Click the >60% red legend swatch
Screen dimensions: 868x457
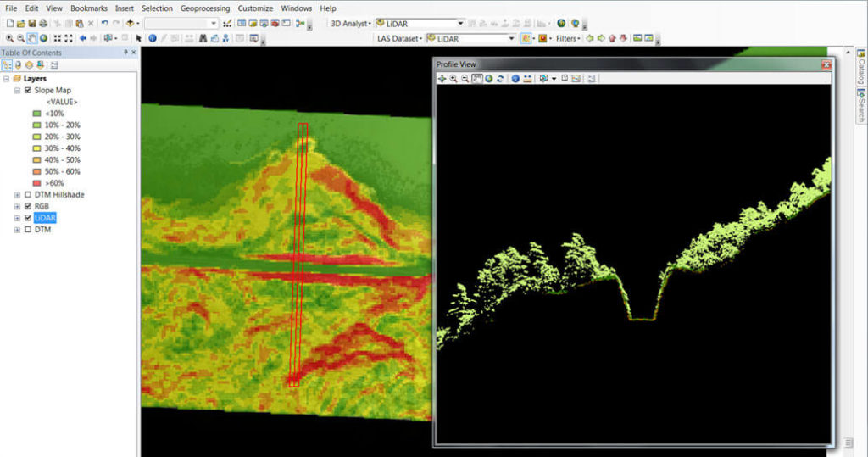click(36, 183)
